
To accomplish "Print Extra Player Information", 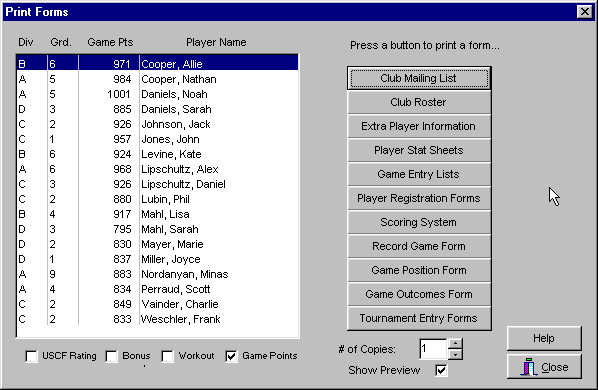I will coord(419,126).
